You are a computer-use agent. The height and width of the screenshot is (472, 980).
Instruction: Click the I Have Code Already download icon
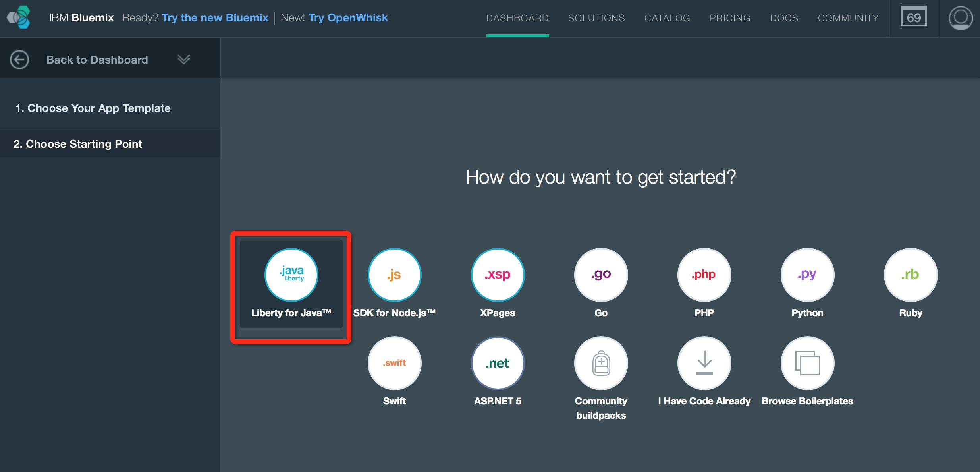pyautogui.click(x=704, y=363)
